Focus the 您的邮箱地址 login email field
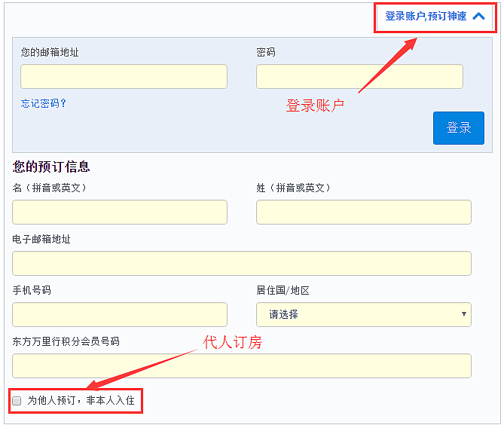Viewport: 504px width, 428px height. 124,77
